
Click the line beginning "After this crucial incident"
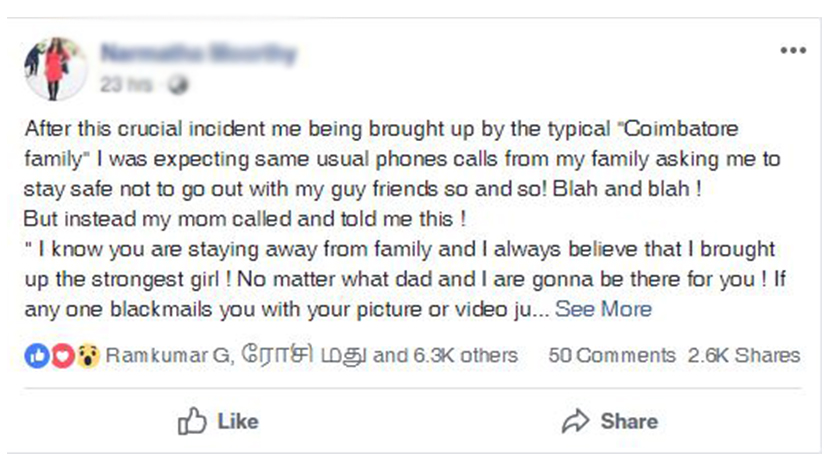click(381, 129)
